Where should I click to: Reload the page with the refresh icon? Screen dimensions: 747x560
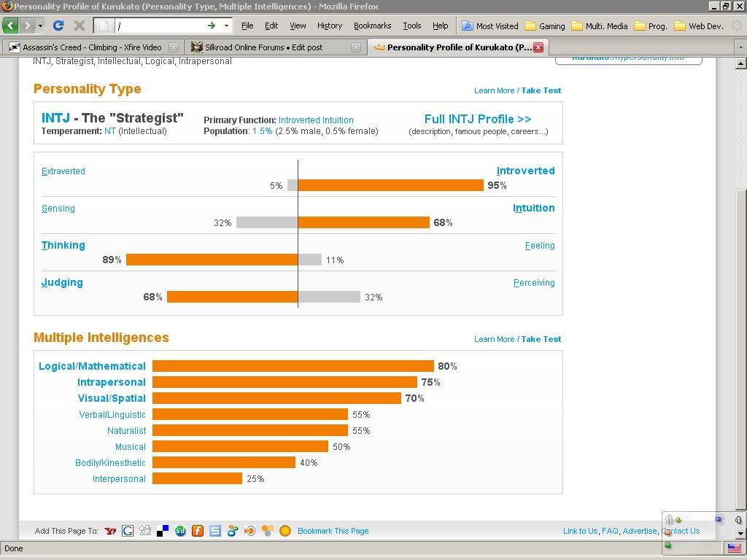(58, 26)
